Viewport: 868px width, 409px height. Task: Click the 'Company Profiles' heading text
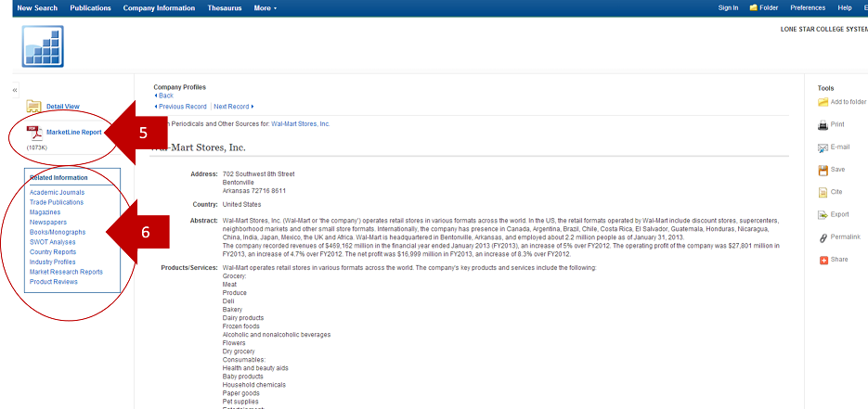click(x=179, y=87)
